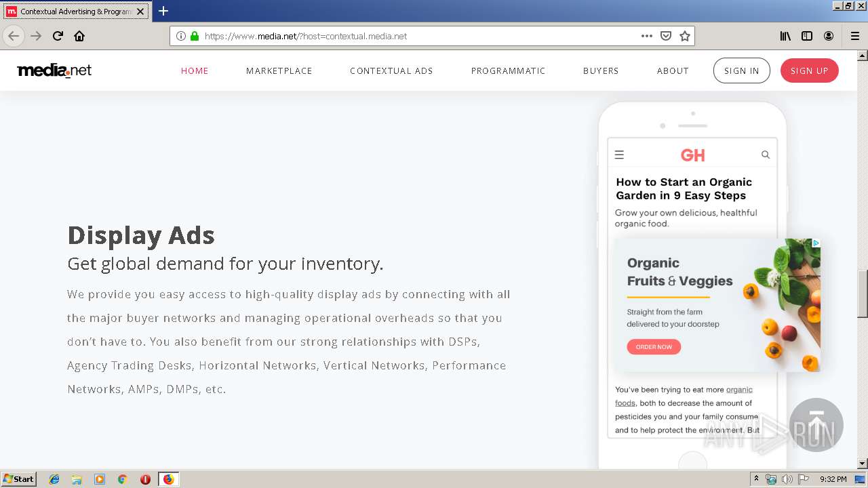Open the MARKETPLACE nav item
868x488 pixels.
point(279,70)
